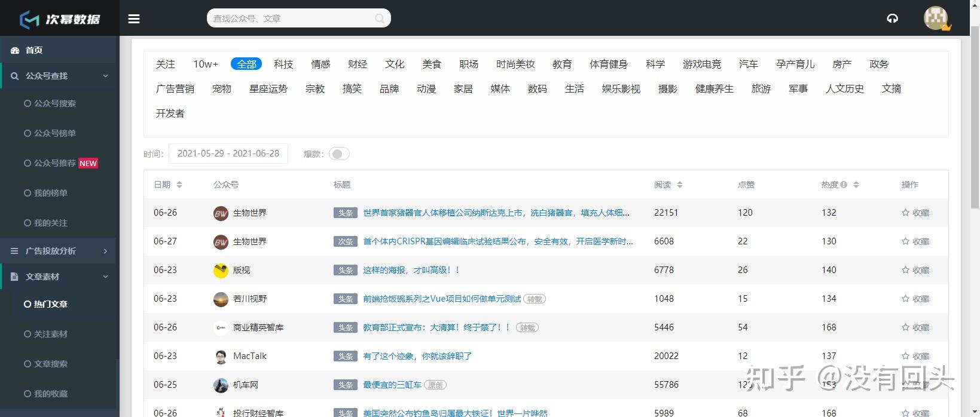Open article 教育部正式宣布：大清算！
980x417 pixels.
437,327
